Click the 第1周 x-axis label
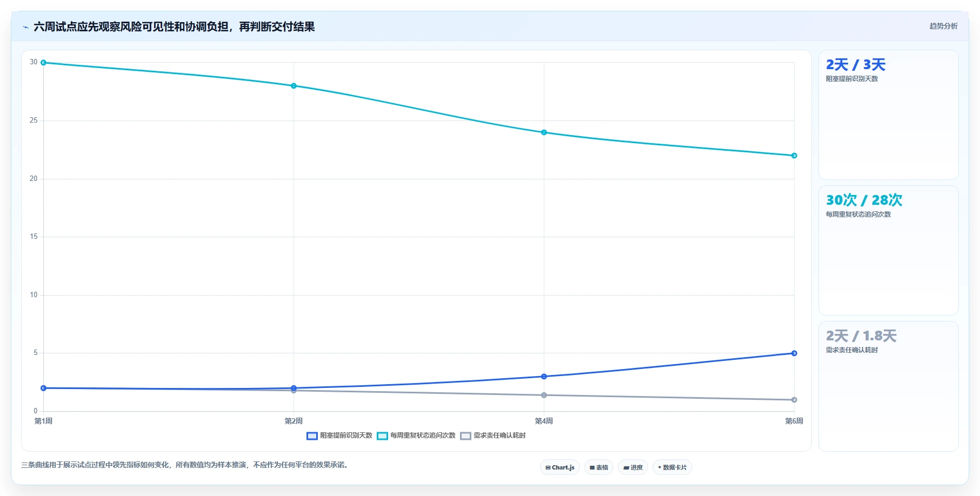Viewport: 980px width, 496px height. pos(43,421)
